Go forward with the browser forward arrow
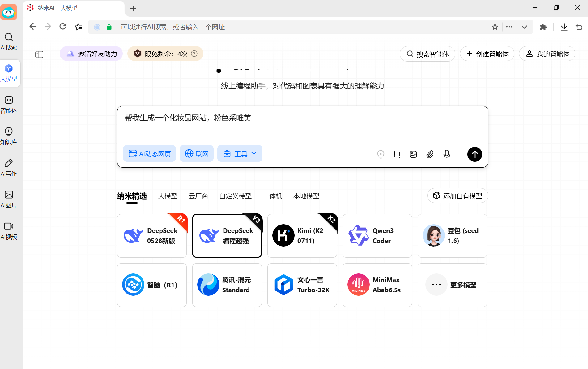The image size is (588, 369). 48,27
